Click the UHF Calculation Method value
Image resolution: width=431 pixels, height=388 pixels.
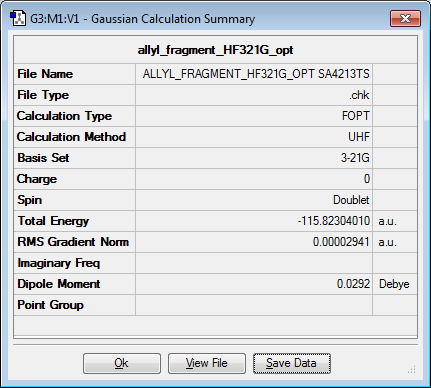254,137
